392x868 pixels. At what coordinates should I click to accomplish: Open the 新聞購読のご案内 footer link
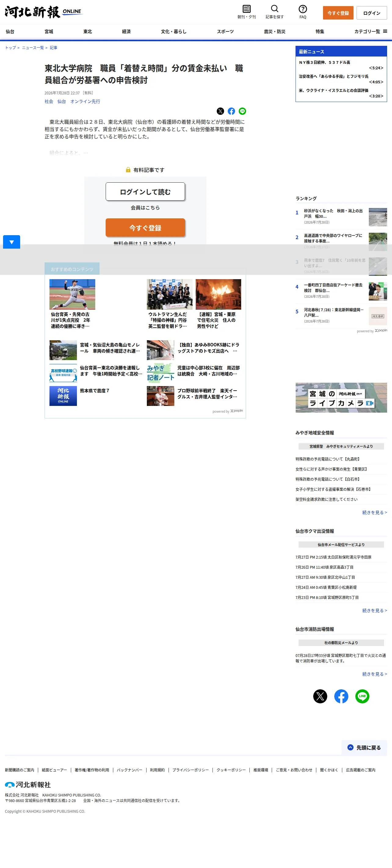20,770
